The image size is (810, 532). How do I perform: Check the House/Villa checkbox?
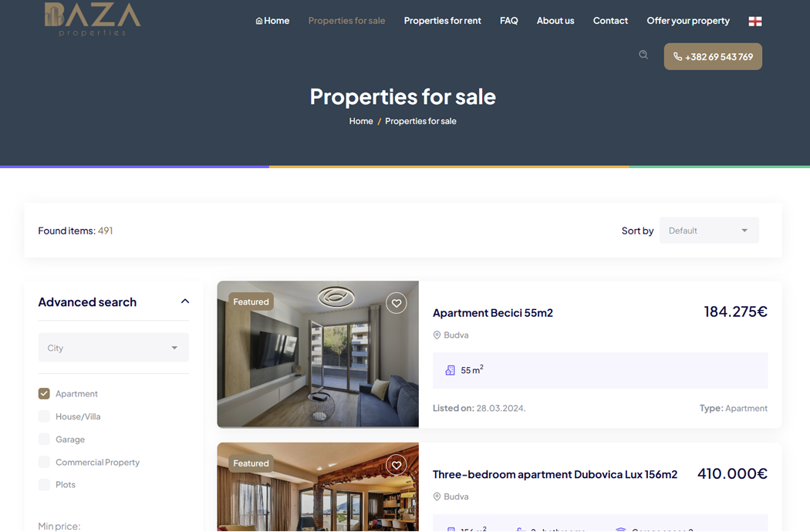(44, 416)
